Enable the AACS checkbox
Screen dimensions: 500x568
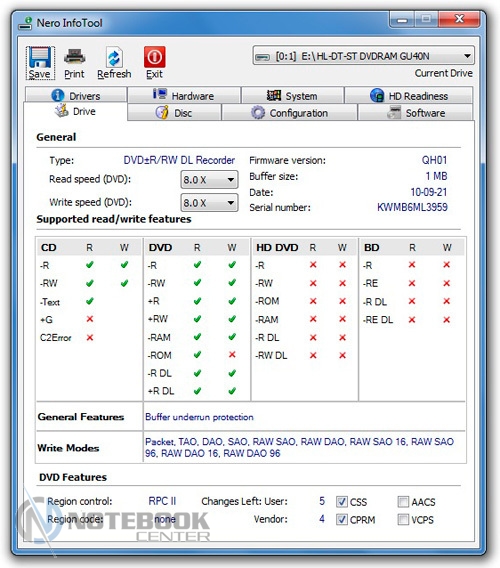[403, 502]
